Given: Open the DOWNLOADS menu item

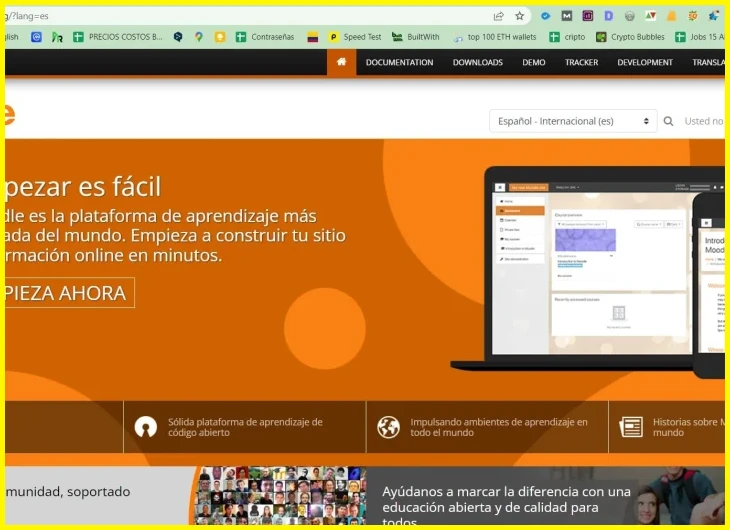Looking at the screenshot, I should tap(478, 62).
